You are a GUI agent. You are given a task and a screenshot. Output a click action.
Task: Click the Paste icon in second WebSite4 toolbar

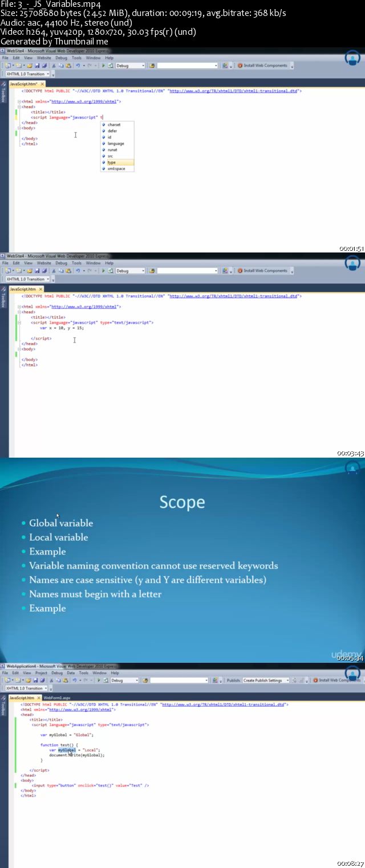(68, 271)
